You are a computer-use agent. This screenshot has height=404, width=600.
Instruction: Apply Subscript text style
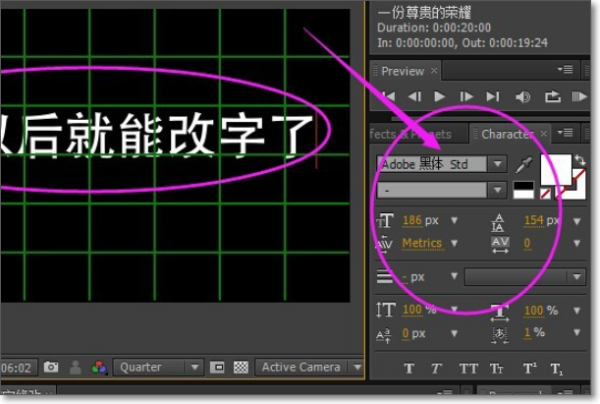557,369
